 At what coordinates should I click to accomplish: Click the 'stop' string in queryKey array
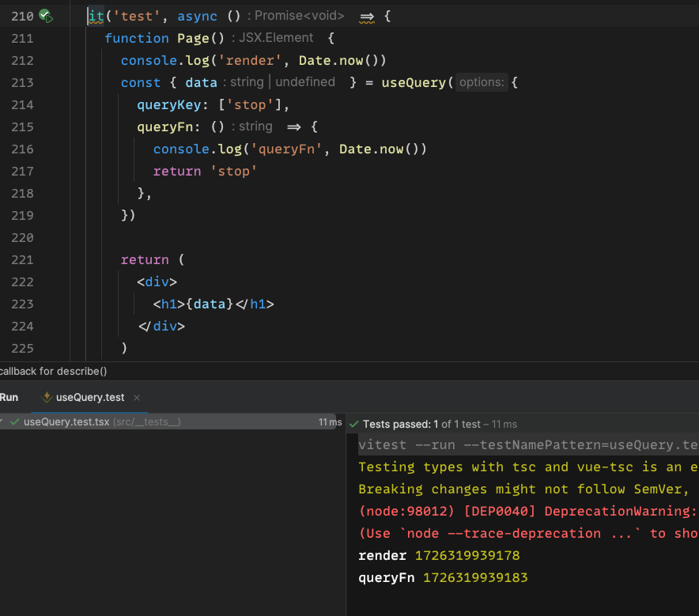coord(250,104)
